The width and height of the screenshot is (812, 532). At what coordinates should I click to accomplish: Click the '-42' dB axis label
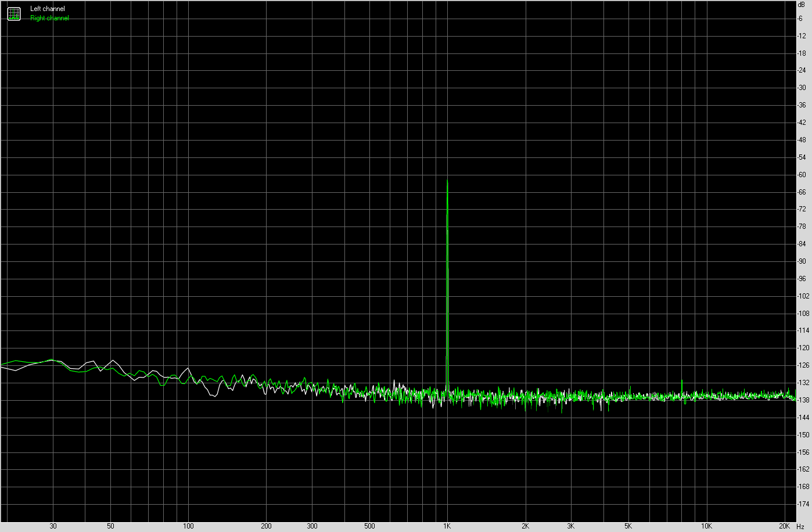click(x=802, y=123)
